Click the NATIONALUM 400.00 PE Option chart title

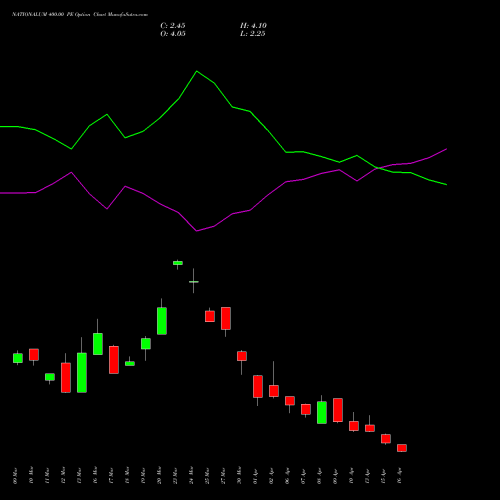[80, 15]
